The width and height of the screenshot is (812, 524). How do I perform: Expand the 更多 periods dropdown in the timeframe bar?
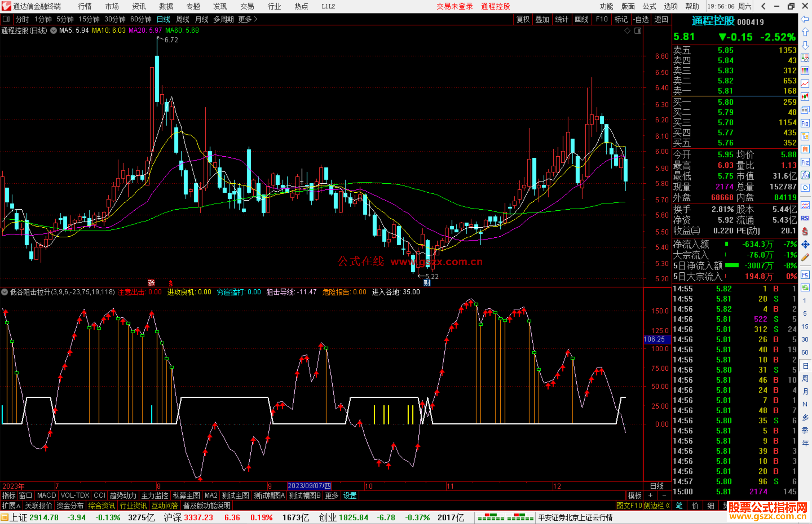click(247, 19)
